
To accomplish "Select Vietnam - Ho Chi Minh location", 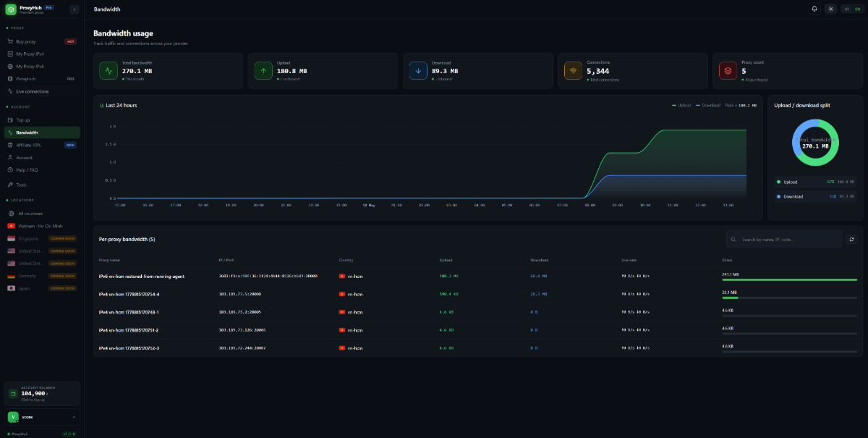I will tap(42, 226).
